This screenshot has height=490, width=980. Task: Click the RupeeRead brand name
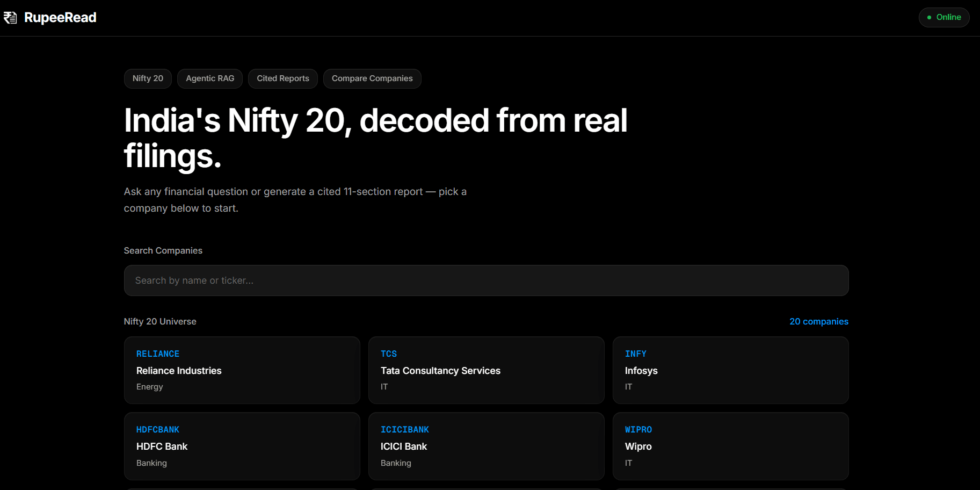tap(60, 18)
